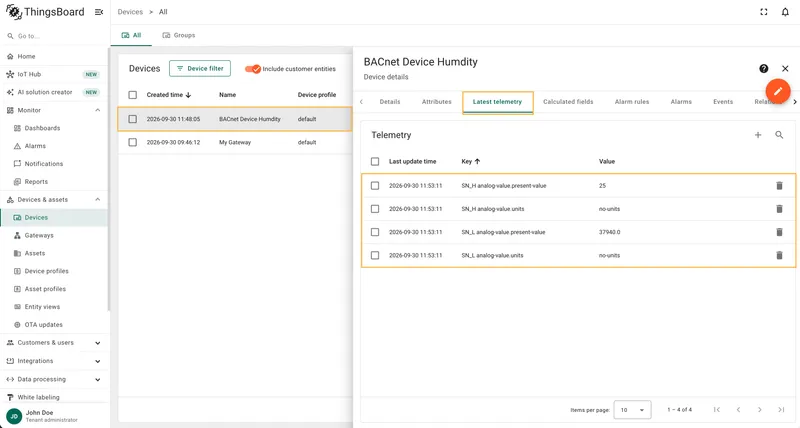
Task: Click the orange edit pencil button
Action: point(778,91)
